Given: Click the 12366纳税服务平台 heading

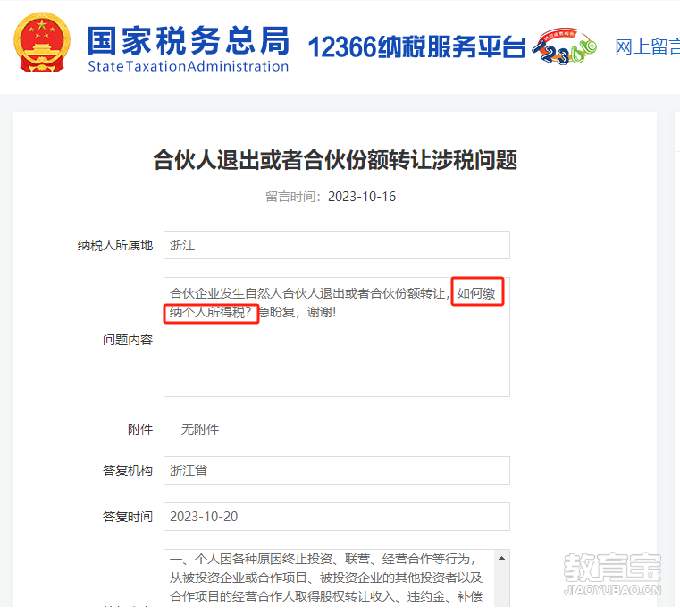Looking at the screenshot, I should tap(416, 46).
